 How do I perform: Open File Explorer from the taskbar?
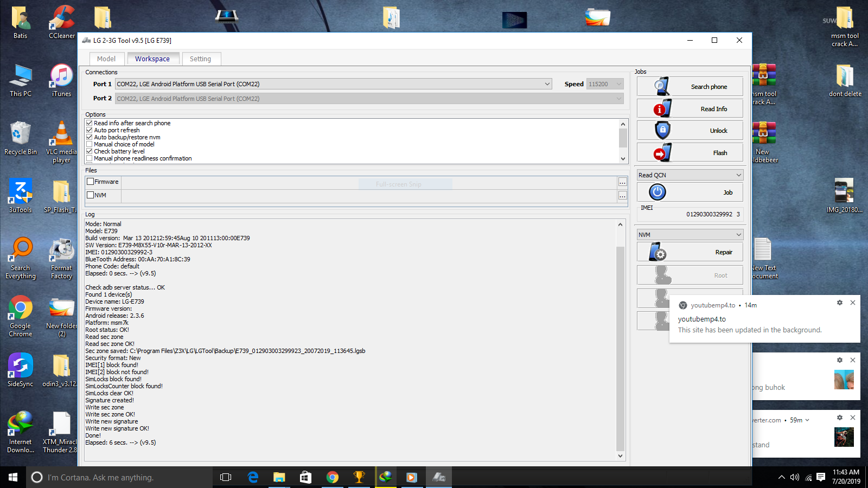(279, 477)
